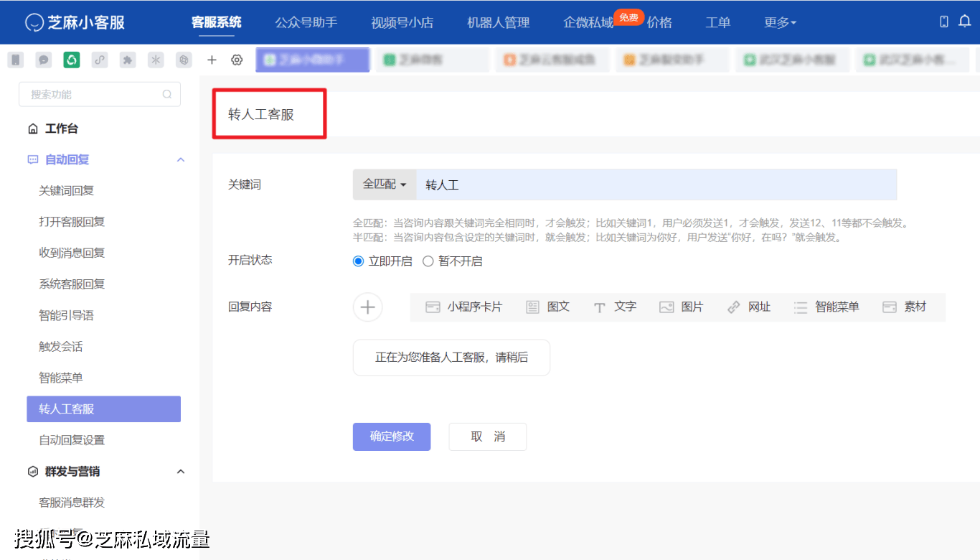Click the notification bell icon
The width and height of the screenshot is (980, 560).
click(x=964, y=22)
